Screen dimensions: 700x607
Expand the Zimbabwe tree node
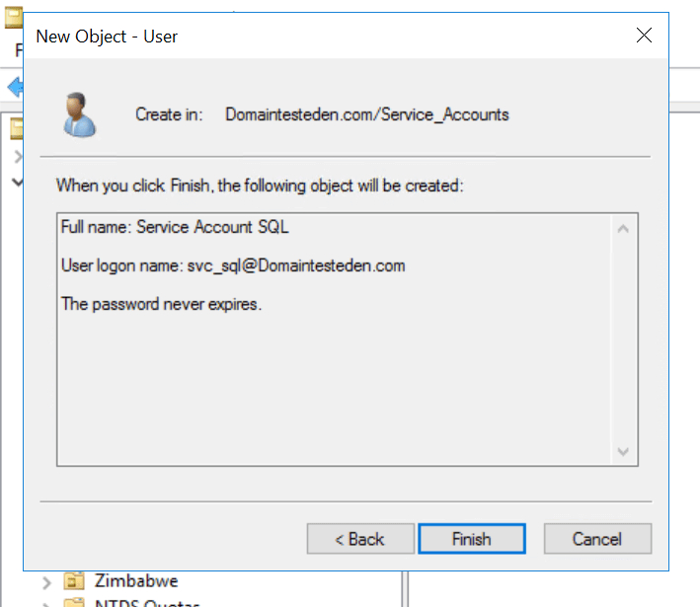(46, 581)
